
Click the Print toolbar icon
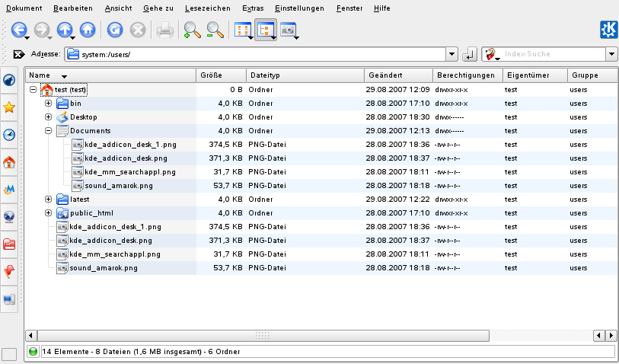coord(164,30)
